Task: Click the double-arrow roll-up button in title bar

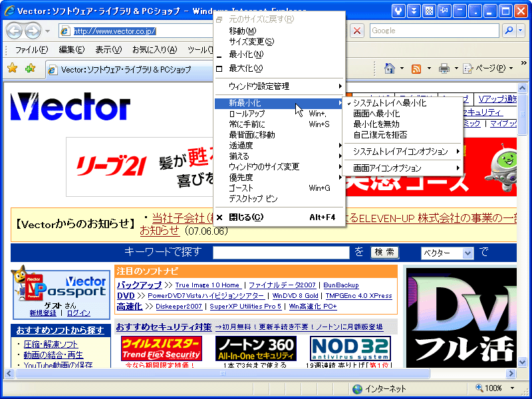Action: point(414,11)
